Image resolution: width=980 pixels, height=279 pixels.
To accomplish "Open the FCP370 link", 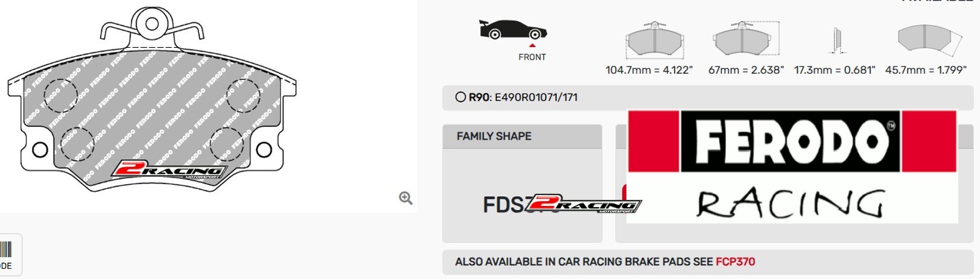I will (735, 262).
